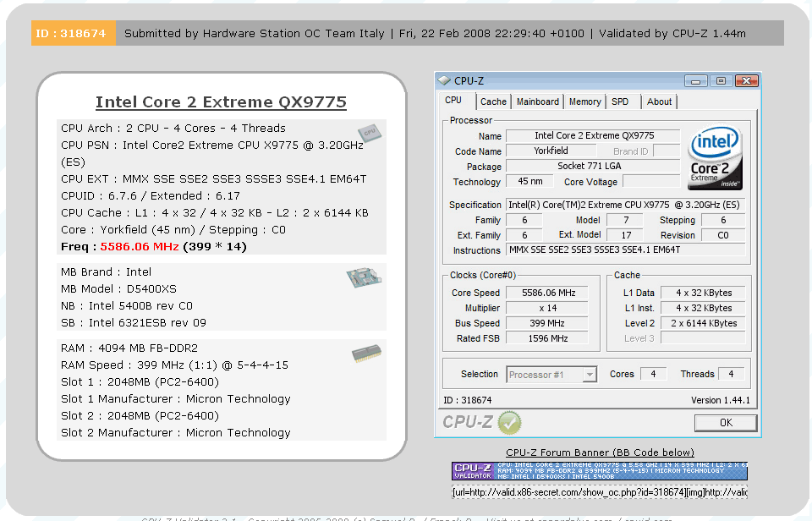Click the SB : Intel 6321ESB rev 09 line
The width and height of the screenshot is (812, 521).
[x=134, y=322]
